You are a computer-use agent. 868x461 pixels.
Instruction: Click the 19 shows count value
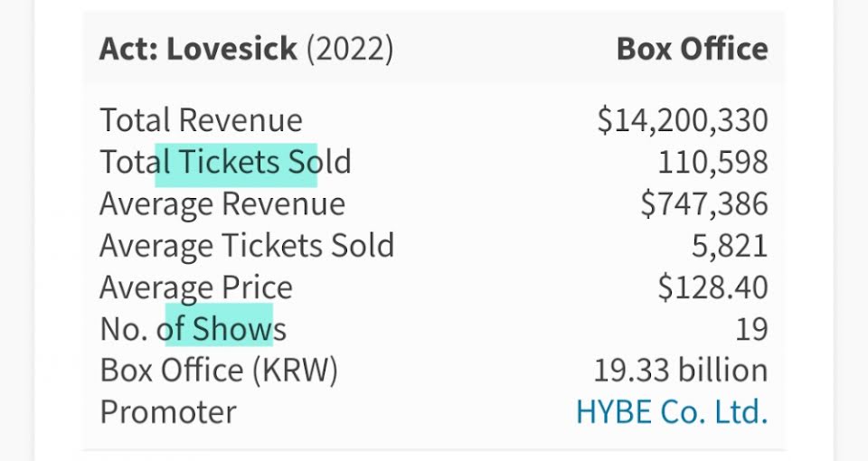[751, 329]
